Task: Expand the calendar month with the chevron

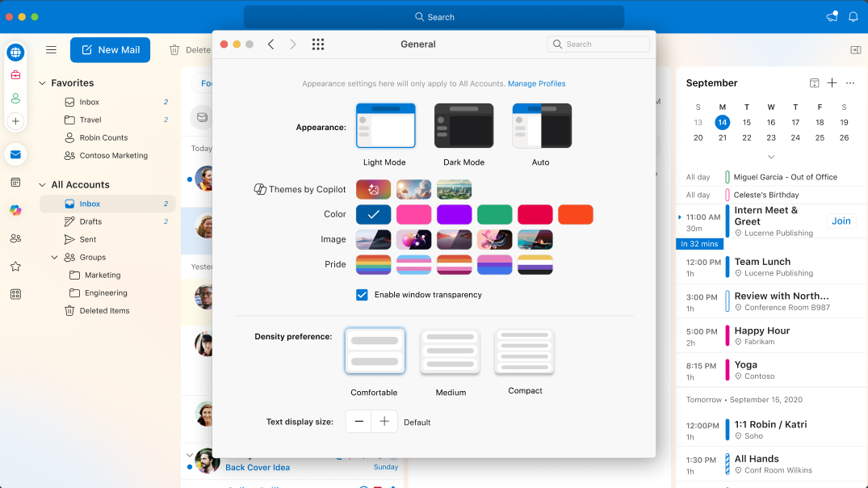Action: point(771,157)
